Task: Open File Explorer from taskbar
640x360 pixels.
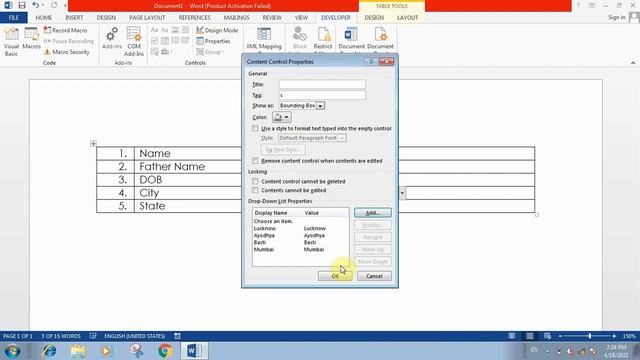Action: coord(78,351)
